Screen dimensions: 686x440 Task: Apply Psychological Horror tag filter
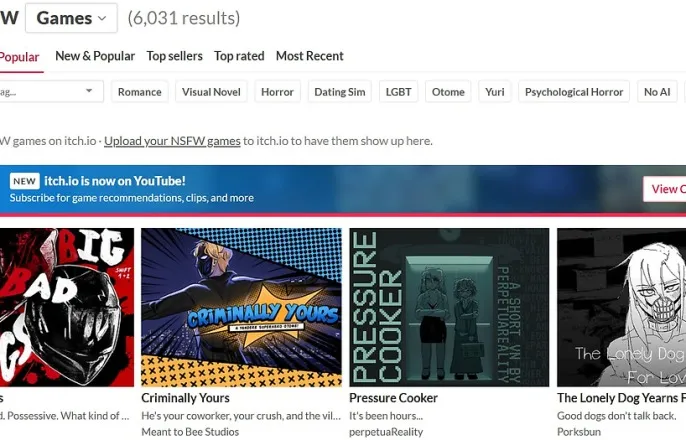(x=574, y=92)
